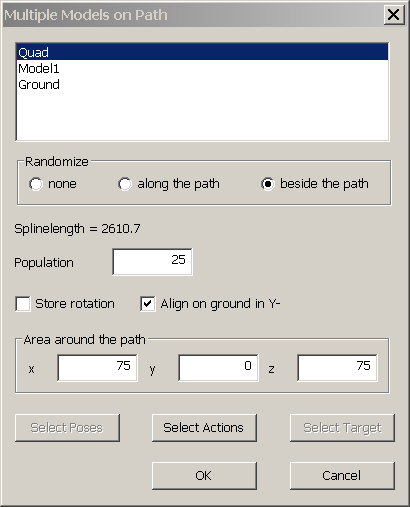Cancel the Multiple Models on Path dialog

coord(342,476)
